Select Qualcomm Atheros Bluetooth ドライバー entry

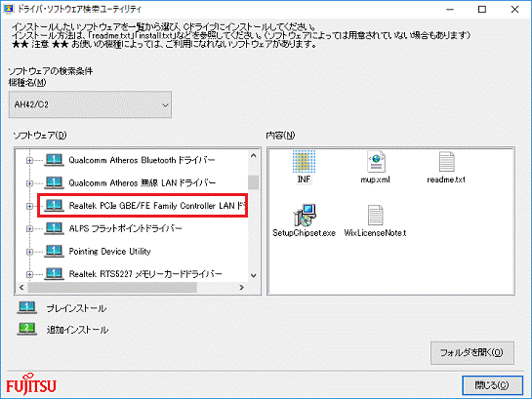pyautogui.click(x=142, y=160)
